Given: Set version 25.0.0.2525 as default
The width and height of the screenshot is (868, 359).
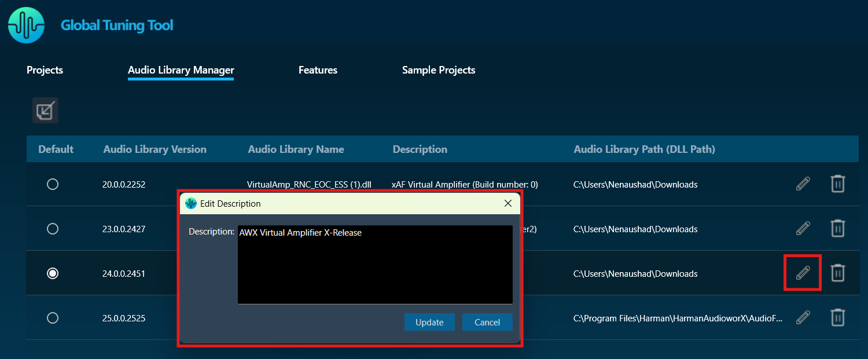Looking at the screenshot, I should (x=53, y=318).
